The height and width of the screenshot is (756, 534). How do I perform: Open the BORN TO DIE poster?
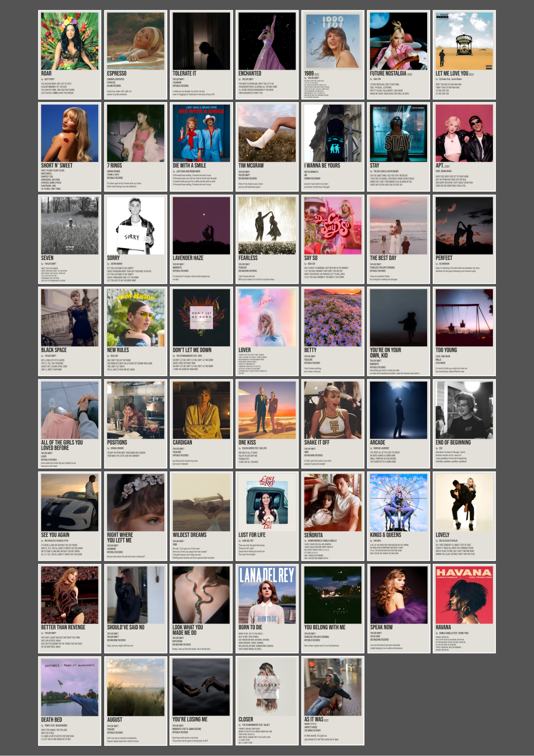267,609
